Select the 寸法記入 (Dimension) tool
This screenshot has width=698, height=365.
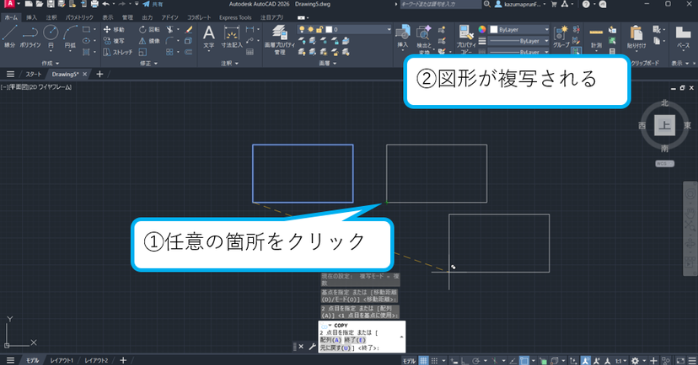coord(231,36)
